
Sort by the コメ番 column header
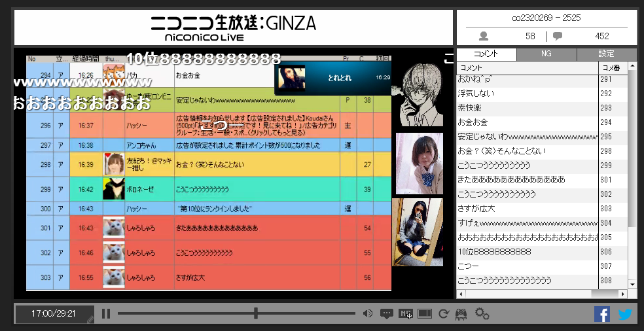[613, 68]
